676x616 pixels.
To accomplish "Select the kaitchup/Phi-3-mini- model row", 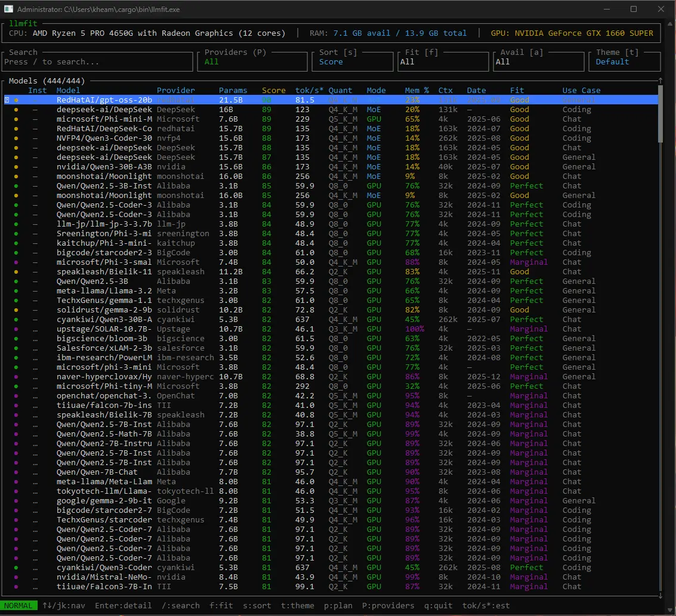I will (331, 243).
